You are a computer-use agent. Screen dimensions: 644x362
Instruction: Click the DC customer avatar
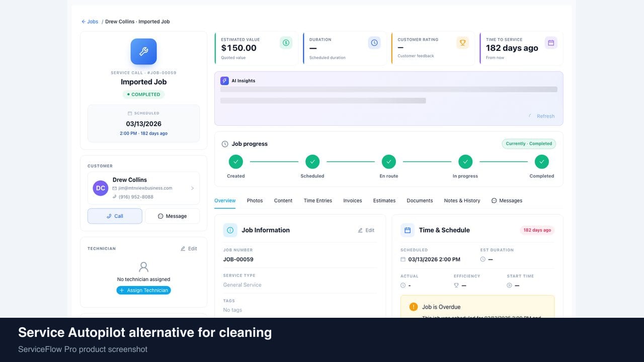coord(101,188)
